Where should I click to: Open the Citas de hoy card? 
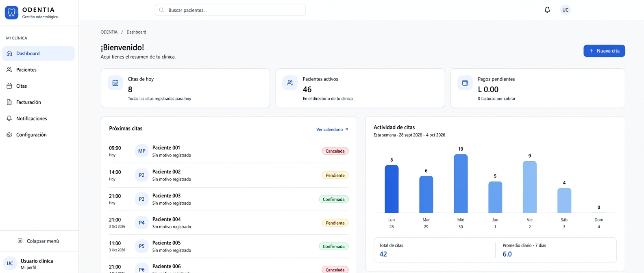185,88
